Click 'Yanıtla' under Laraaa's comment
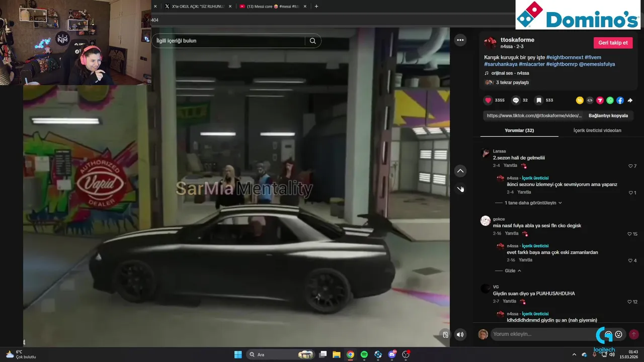Viewport: 644px width, 362px height. [510, 165]
